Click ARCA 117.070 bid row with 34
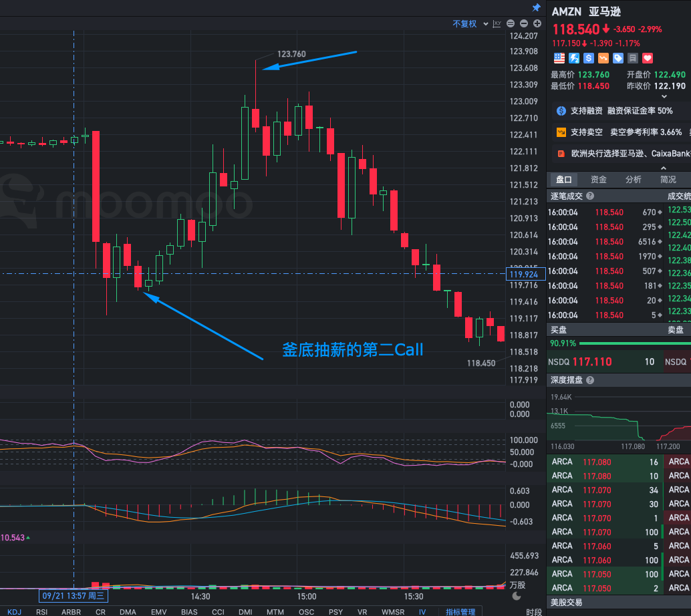Screen dimensions: 691x616 [604, 490]
